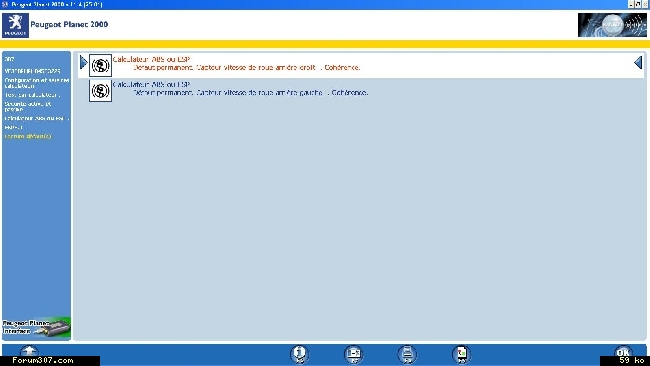Click the right-pointing blue arrow beside the first fault

(x=84, y=63)
